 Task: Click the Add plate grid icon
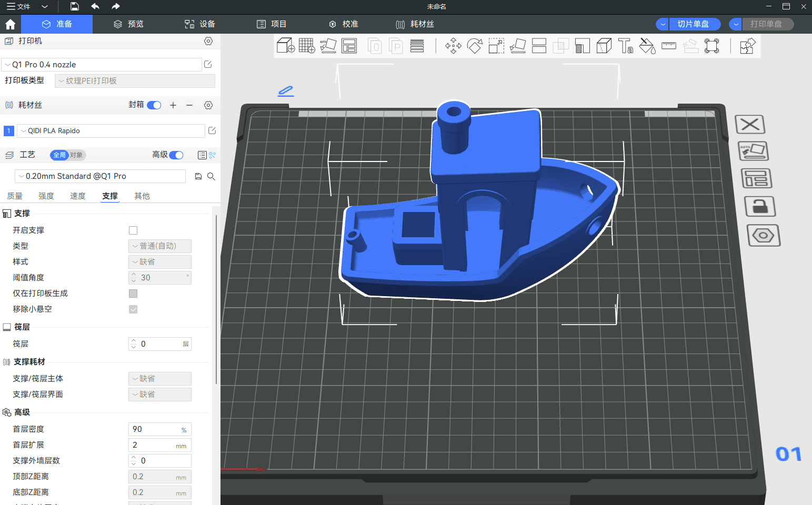pyautogui.click(x=306, y=46)
